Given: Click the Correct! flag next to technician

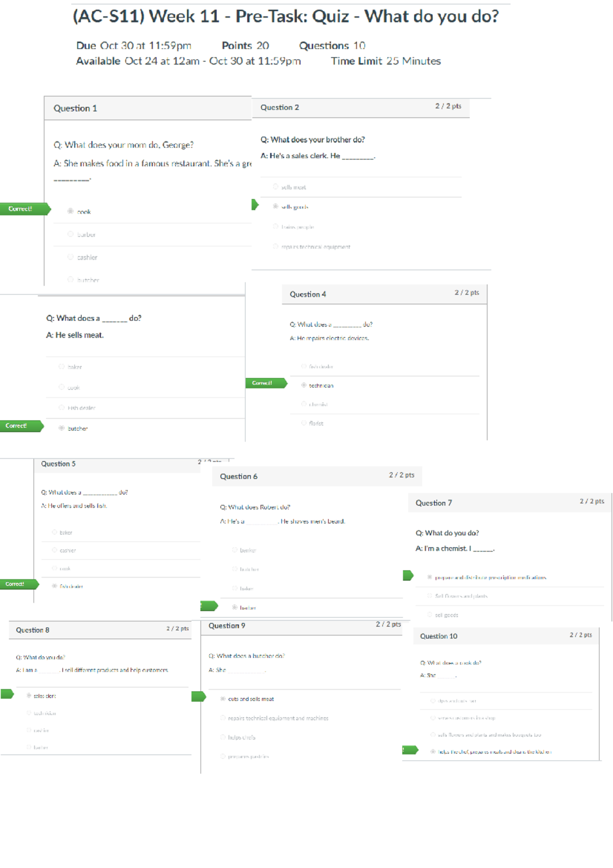Looking at the screenshot, I should [x=265, y=383].
